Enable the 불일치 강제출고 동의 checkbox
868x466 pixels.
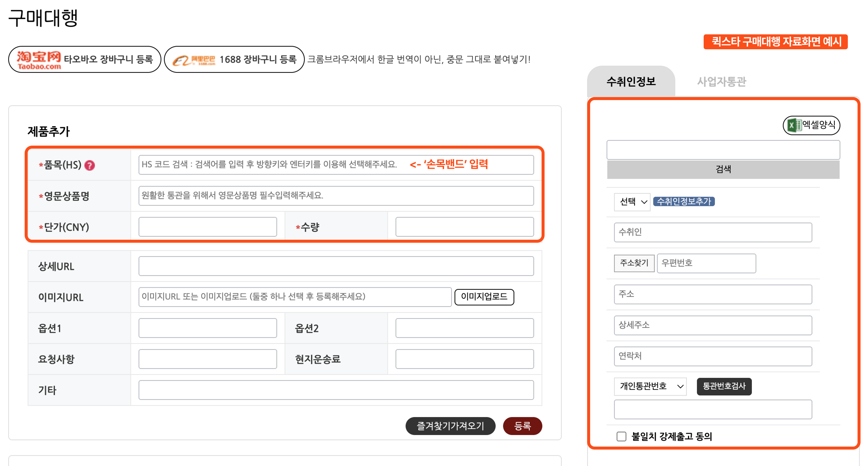pyautogui.click(x=621, y=436)
